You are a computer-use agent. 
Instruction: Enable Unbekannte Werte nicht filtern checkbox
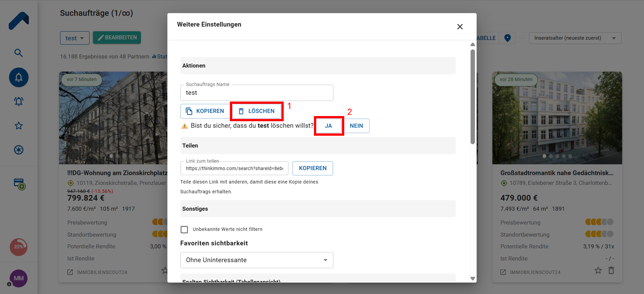[x=184, y=230]
